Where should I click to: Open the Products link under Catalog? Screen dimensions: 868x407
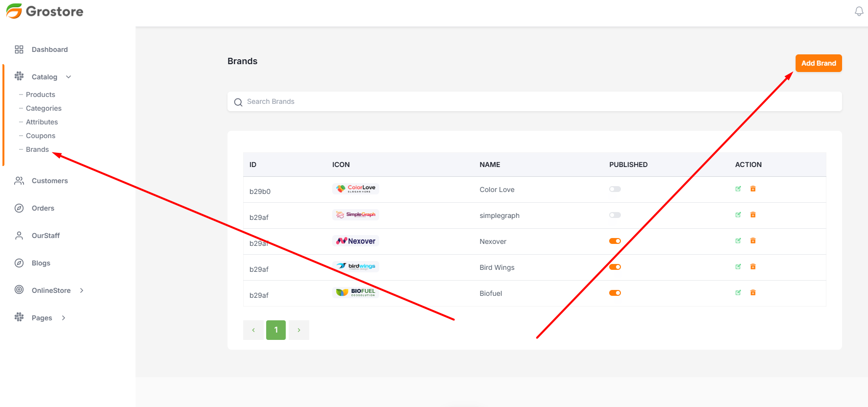(40, 95)
